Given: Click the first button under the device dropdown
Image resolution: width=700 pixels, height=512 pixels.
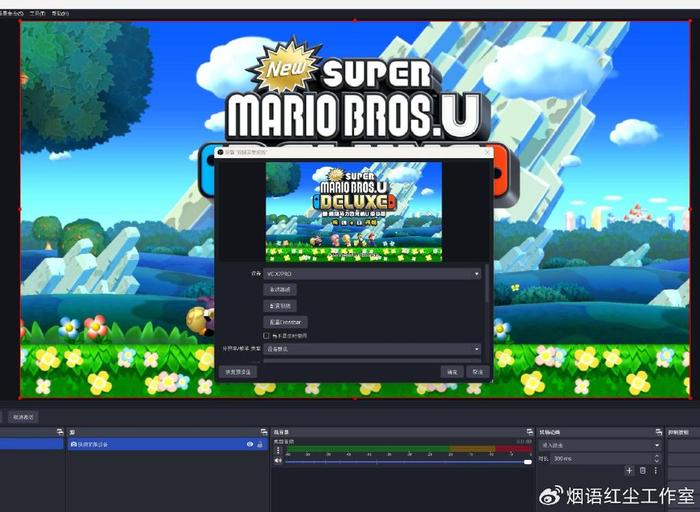Looking at the screenshot, I should coord(280,290).
